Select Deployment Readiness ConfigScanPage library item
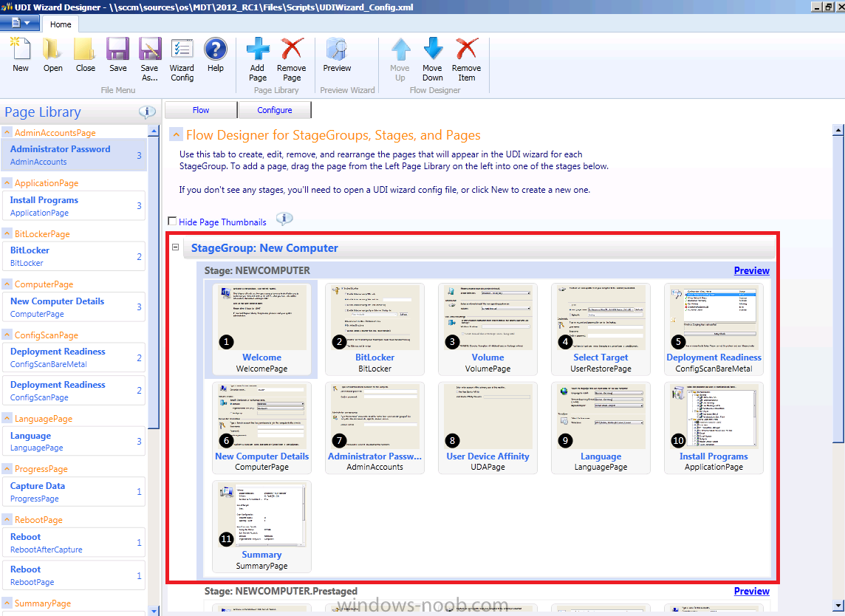The height and width of the screenshot is (616, 845). point(74,391)
